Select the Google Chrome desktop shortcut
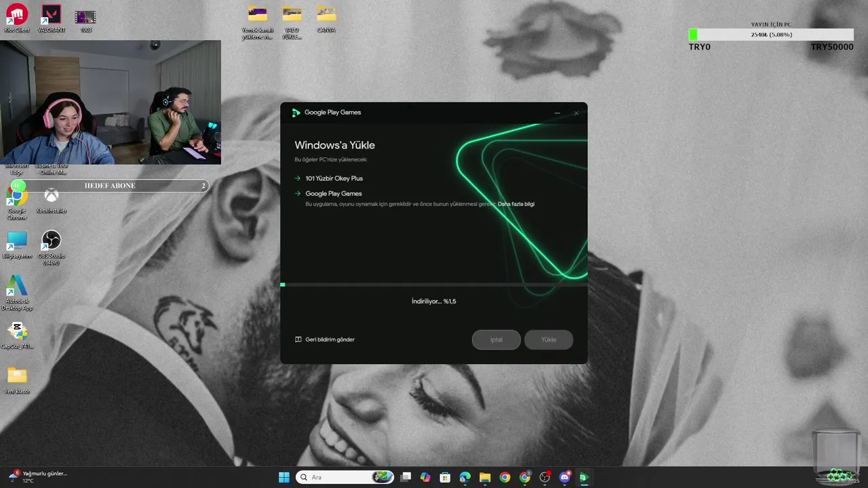 (x=17, y=203)
